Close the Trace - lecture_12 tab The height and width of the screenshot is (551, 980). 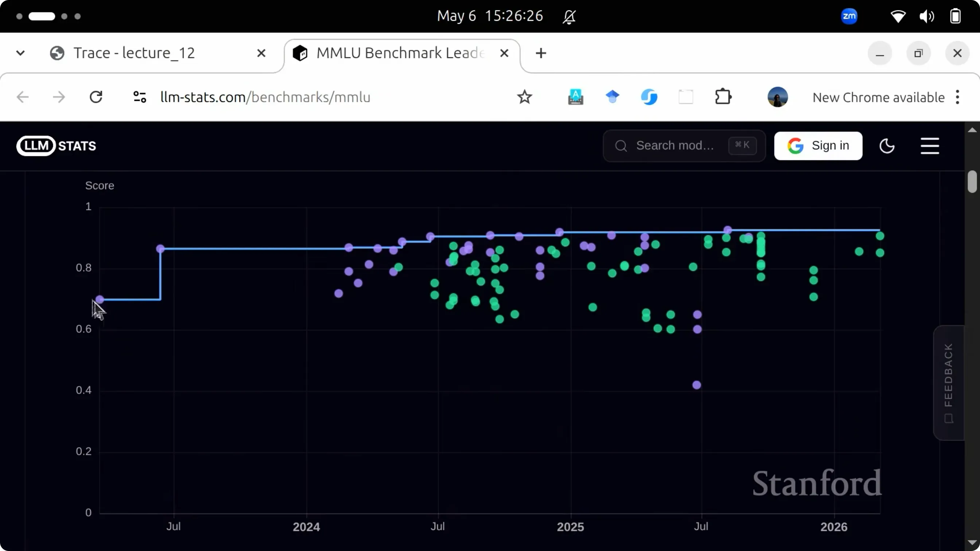[261, 53]
